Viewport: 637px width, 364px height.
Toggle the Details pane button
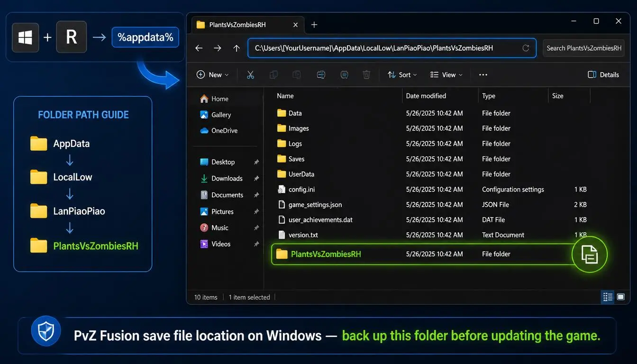[603, 74]
